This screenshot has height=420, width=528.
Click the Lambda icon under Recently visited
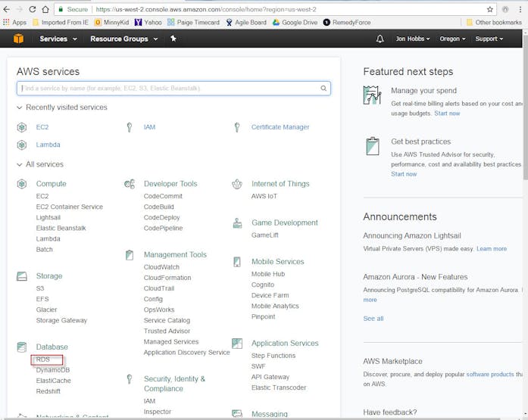(x=22, y=145)
